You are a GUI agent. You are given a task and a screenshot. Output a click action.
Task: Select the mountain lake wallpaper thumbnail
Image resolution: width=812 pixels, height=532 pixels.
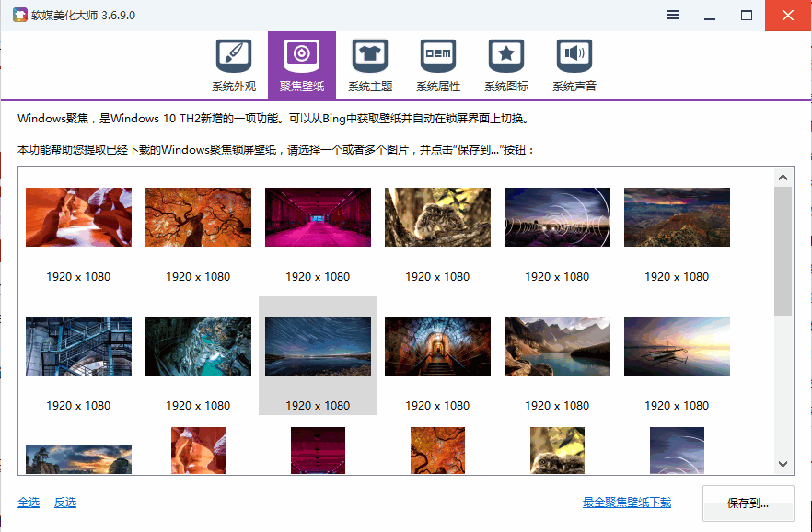tap(557, 346)
